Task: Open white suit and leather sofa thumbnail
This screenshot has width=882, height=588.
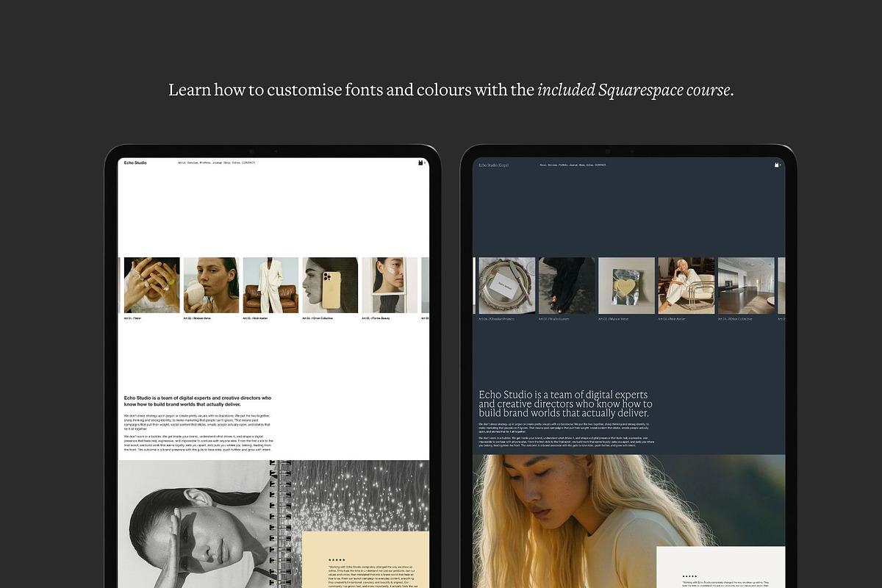Action: point(270,285)
